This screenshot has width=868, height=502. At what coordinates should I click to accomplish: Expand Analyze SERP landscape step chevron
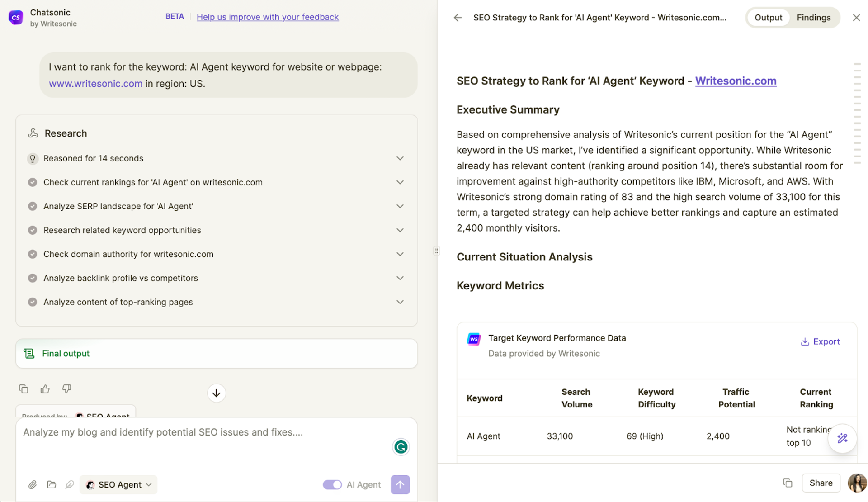400,206
